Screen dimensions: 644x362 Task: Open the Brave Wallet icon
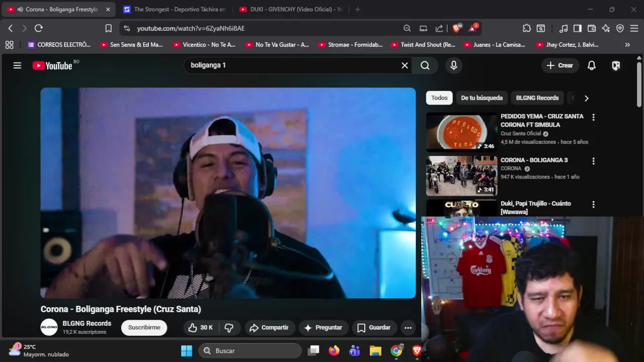click(592, 28)
